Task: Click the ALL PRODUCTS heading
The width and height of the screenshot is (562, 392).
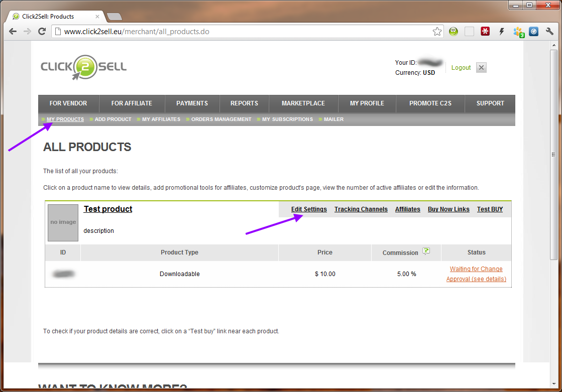Action: pos(87,147)
